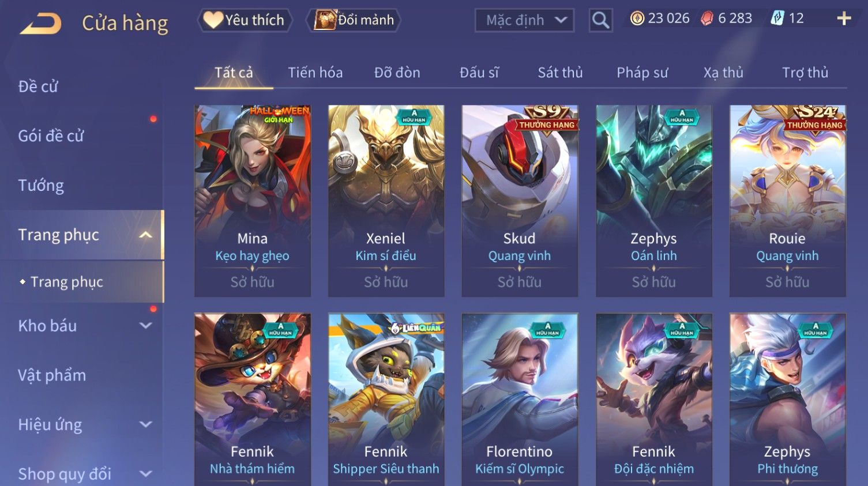The image size is (868, 486).
Task: Open the Tướng sidebar menu
Action: [x=41, y=186]
